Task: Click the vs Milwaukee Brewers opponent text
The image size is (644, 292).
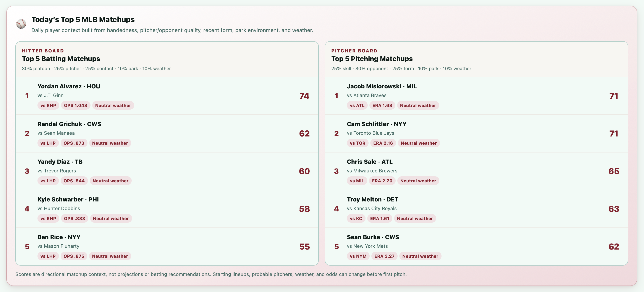Action: tap(372, 171)
